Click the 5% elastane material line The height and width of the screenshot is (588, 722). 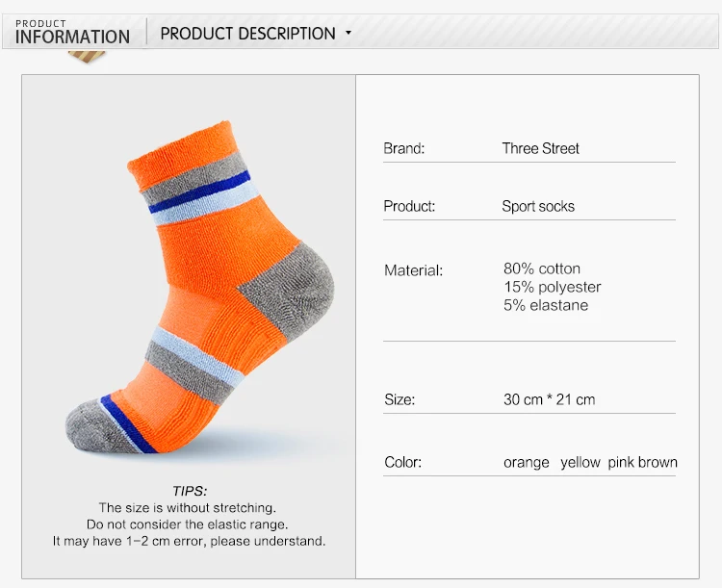pyautogui.click(x=546, y=305)
